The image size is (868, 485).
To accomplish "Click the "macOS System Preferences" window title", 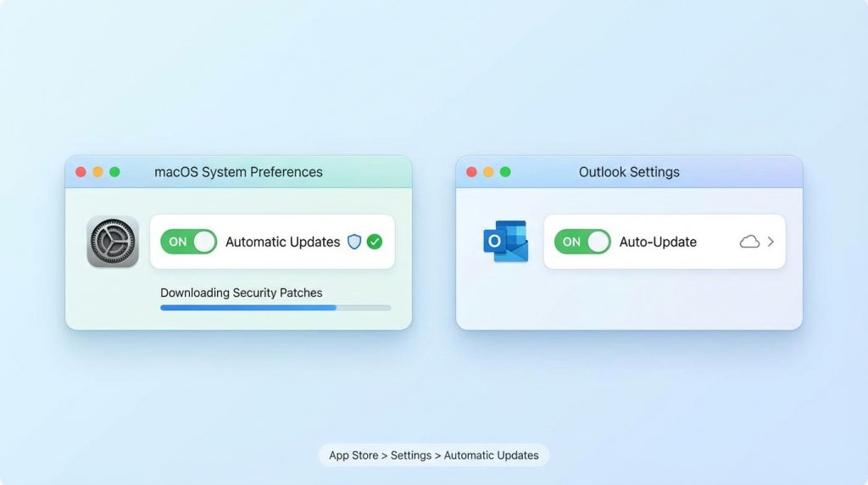I will [x=238, y=171].
